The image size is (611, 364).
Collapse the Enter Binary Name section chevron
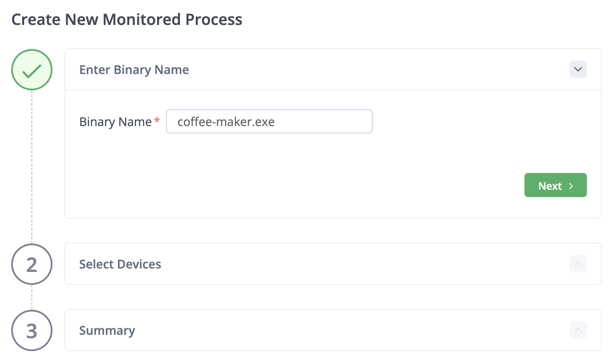[578, 70]
